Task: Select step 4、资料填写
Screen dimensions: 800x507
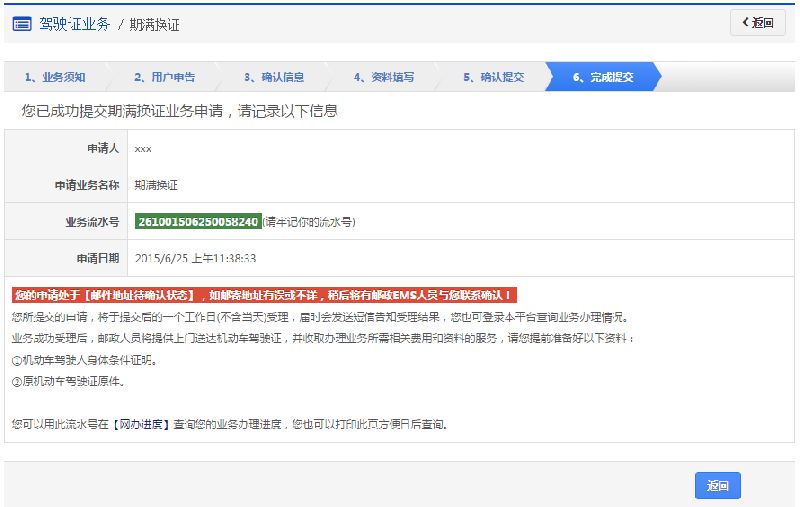Action: click(x=384, y=77)
